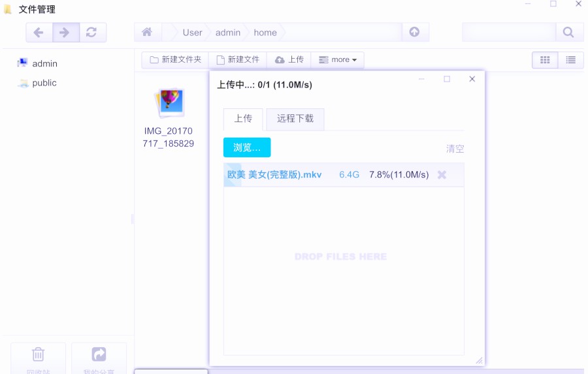The height and width of the screenshot is (374, 588).
Task: Go back with the left arrow button
Action: pos(39,33)
